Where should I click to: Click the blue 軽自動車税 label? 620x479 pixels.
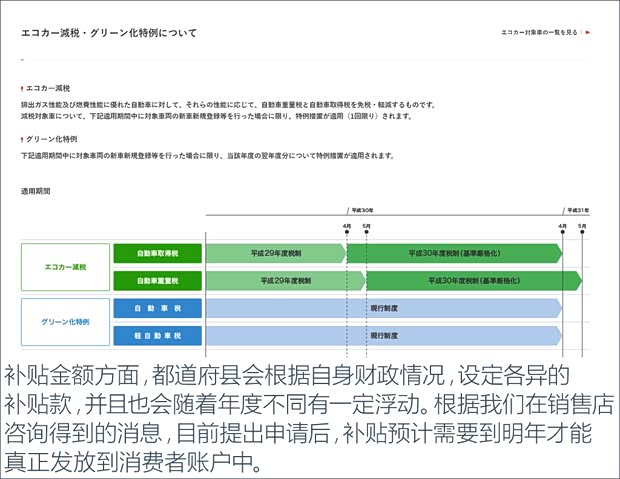pos(157,336)
